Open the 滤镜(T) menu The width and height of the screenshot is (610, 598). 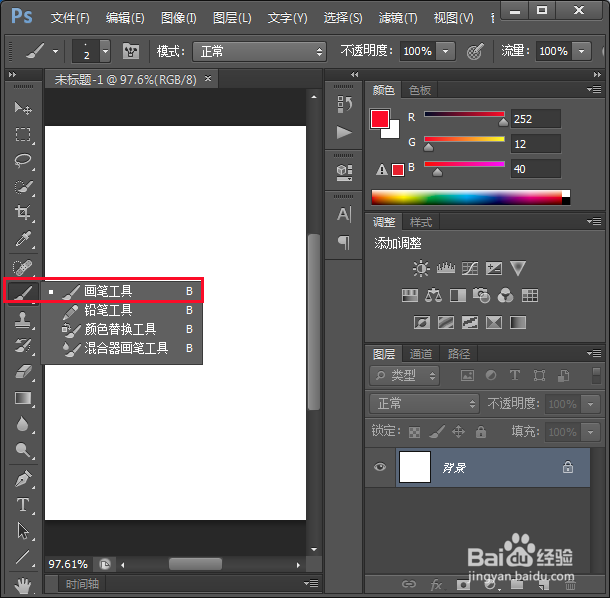click(x=398, y=18)
